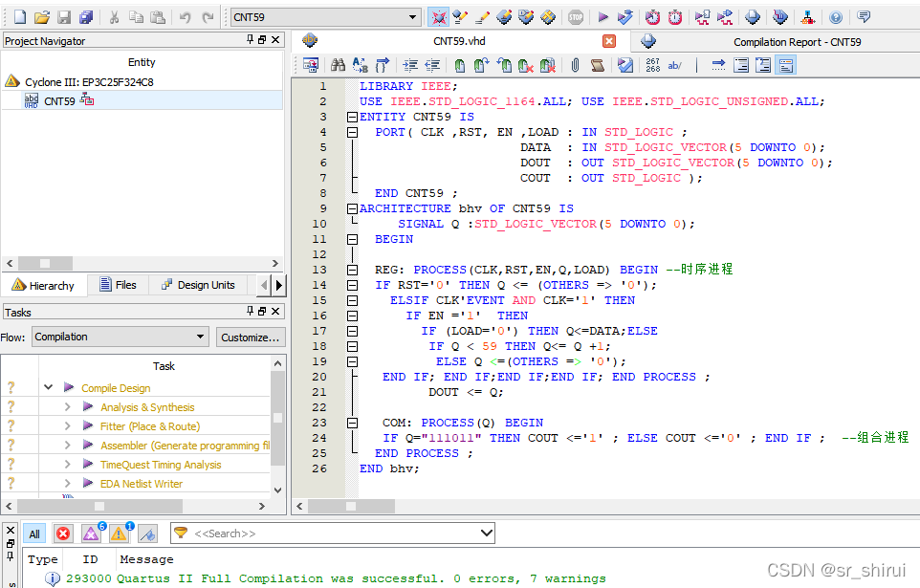The height and width of the screenshot is (588, 920).
Task: Expand the Fitter (Place & Route) task
Action: click(x=67, y=426)
